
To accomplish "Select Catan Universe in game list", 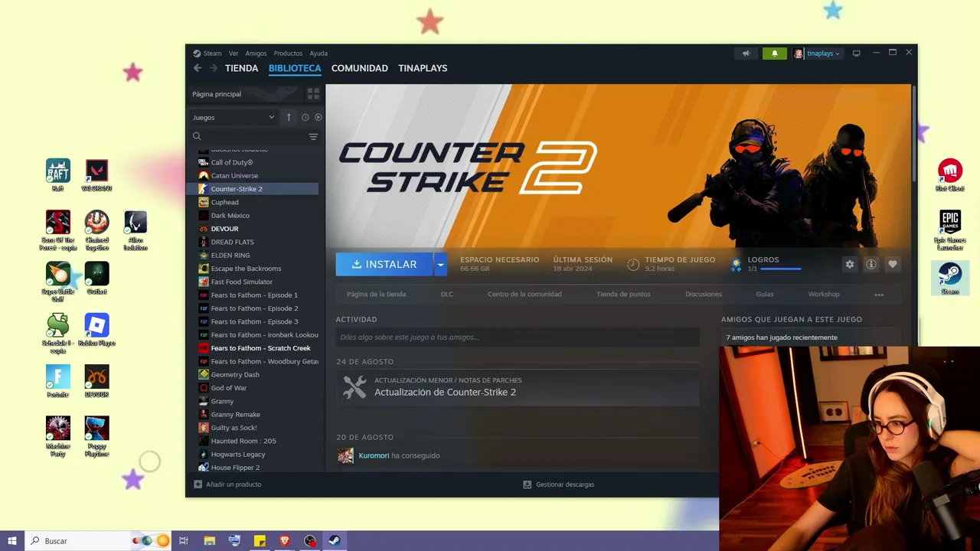I will pos(253,175).
